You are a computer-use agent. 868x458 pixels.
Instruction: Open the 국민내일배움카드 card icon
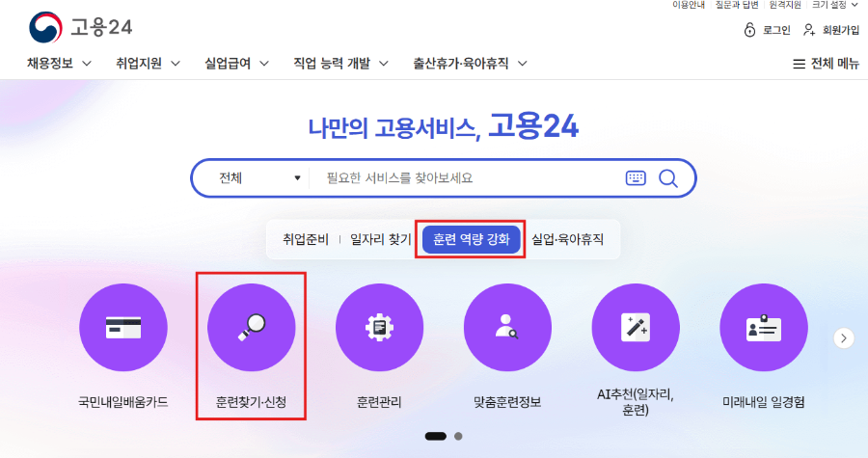pyautogui.click(x=123, y=328)
